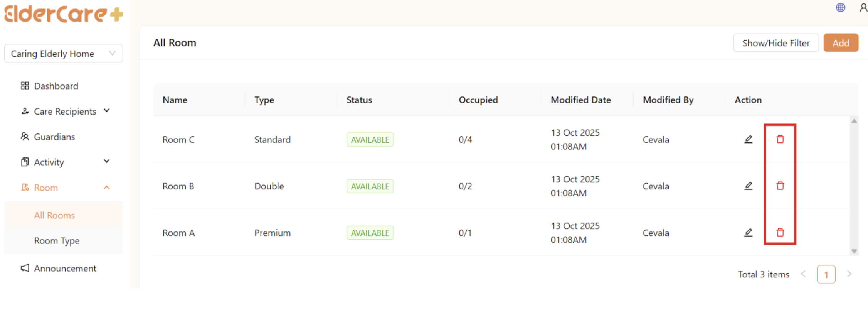Viewport: 868px width, 321px height.
Task: Click the table scrollbar down arrow
Action: (854, 251)
